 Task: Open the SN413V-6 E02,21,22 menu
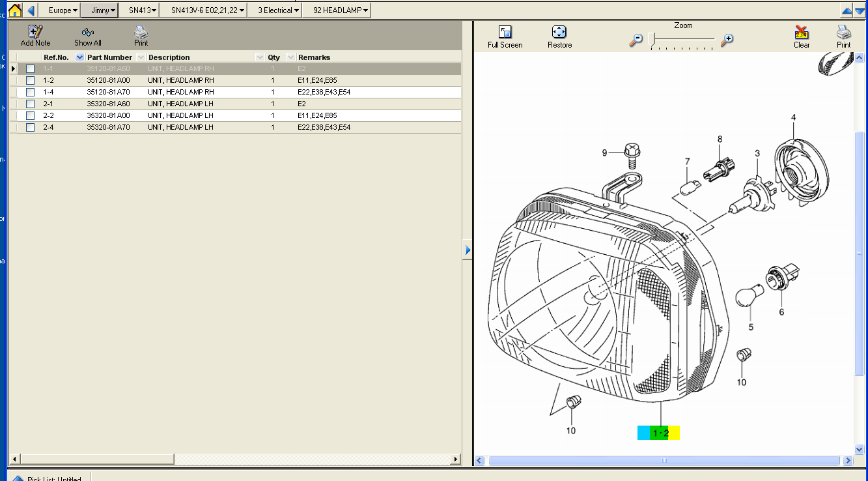coord(208,10)
